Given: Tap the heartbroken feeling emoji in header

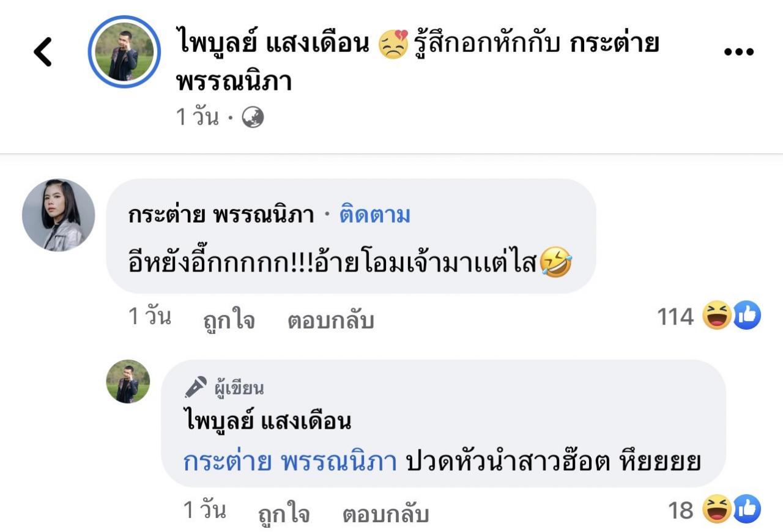Looking at the screenshot, I should point(393,45).
